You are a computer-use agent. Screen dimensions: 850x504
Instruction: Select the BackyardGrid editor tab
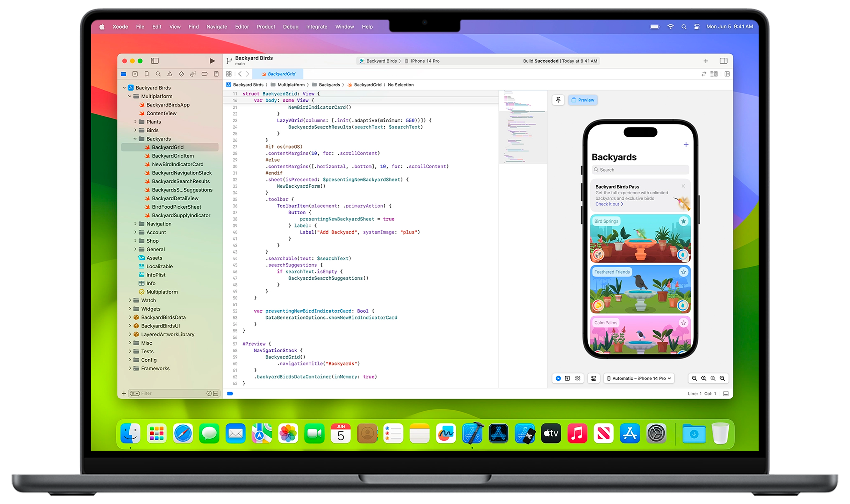[x=278, y=74]
